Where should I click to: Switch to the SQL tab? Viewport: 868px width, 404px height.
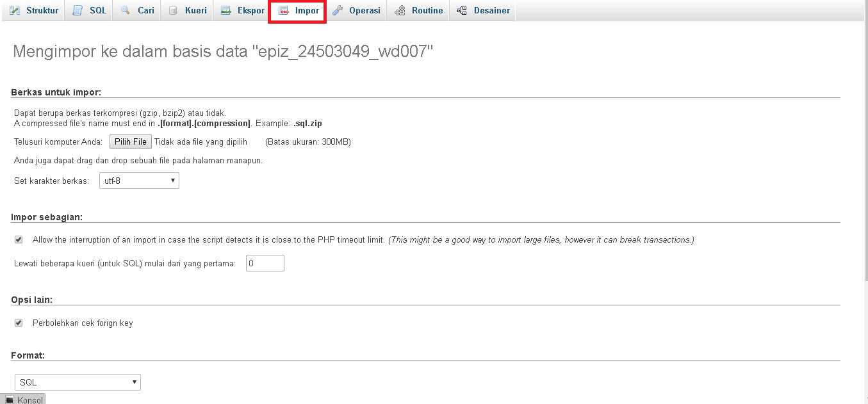point(89,10)
